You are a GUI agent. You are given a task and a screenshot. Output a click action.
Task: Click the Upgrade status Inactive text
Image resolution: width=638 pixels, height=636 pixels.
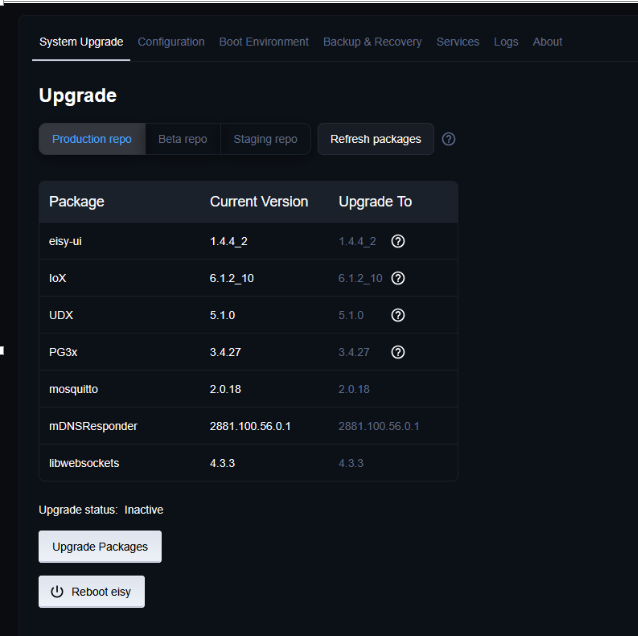click(x=101, y=510)
